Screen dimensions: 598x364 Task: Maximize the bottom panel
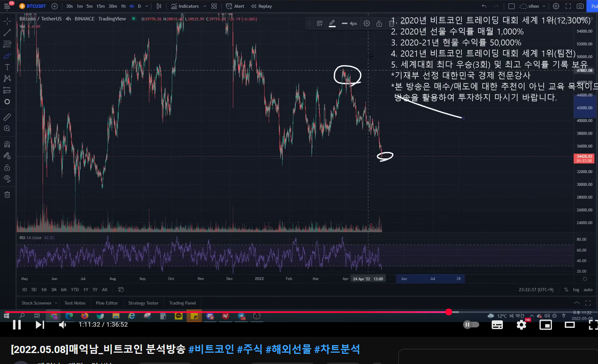588,303
